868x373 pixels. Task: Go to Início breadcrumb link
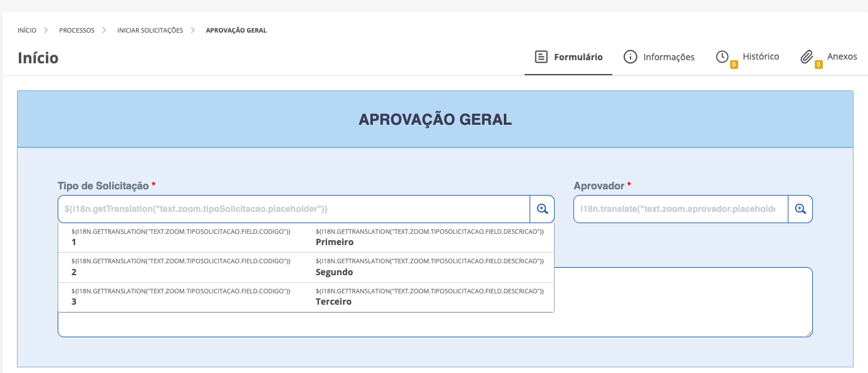27,30
